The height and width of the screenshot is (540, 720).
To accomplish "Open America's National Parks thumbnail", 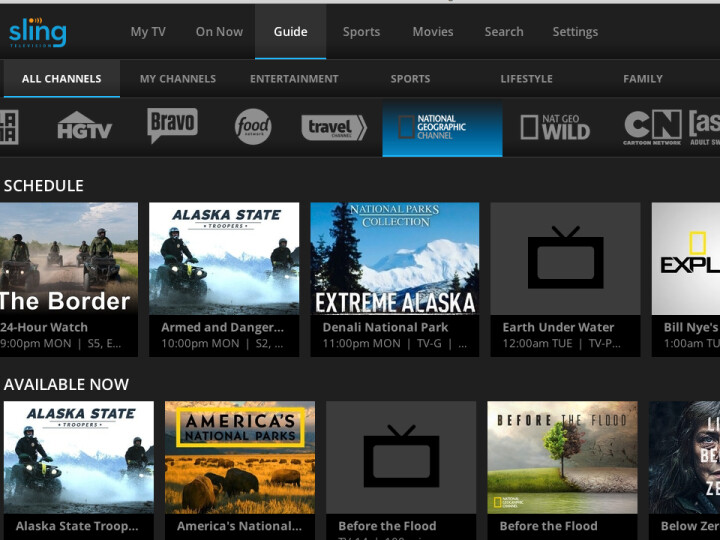I will tap(240, 457).
